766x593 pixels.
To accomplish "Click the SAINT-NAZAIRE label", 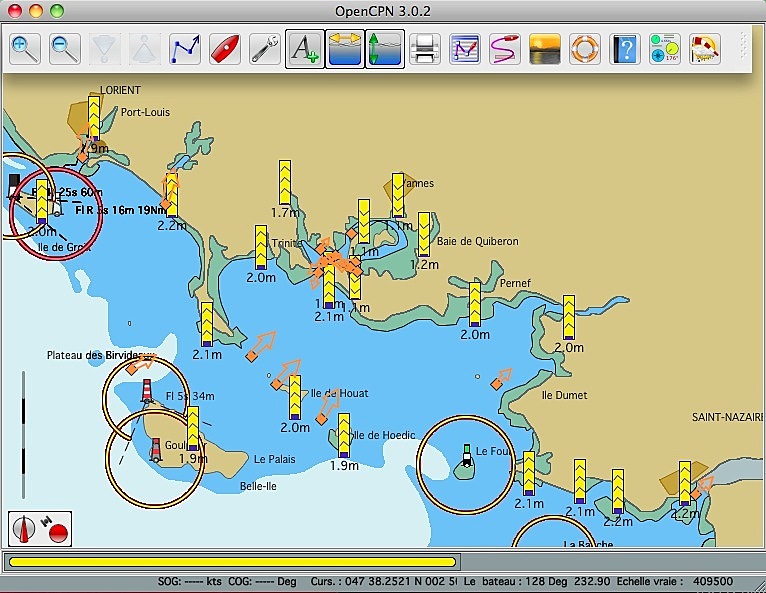I will click(x=727, y=417).
